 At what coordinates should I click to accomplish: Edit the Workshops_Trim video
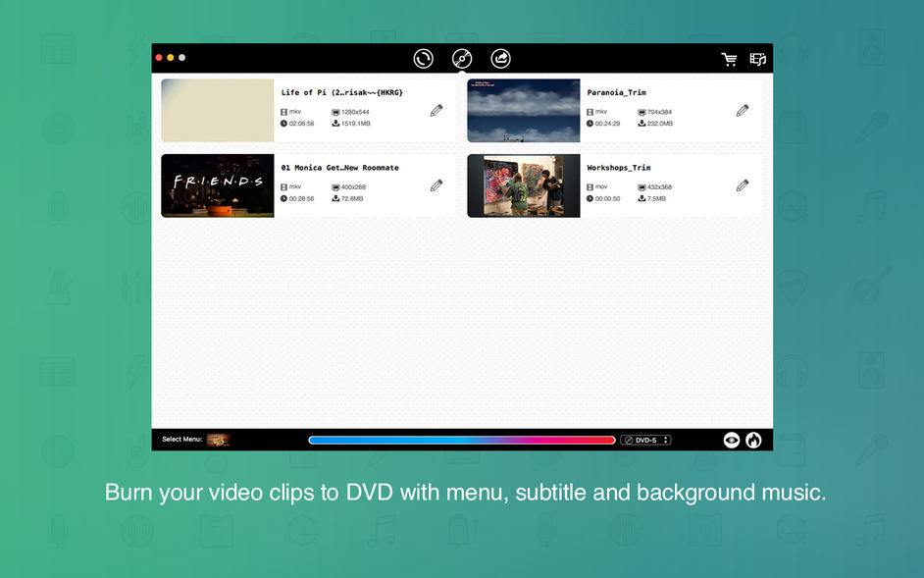(743, 185)
